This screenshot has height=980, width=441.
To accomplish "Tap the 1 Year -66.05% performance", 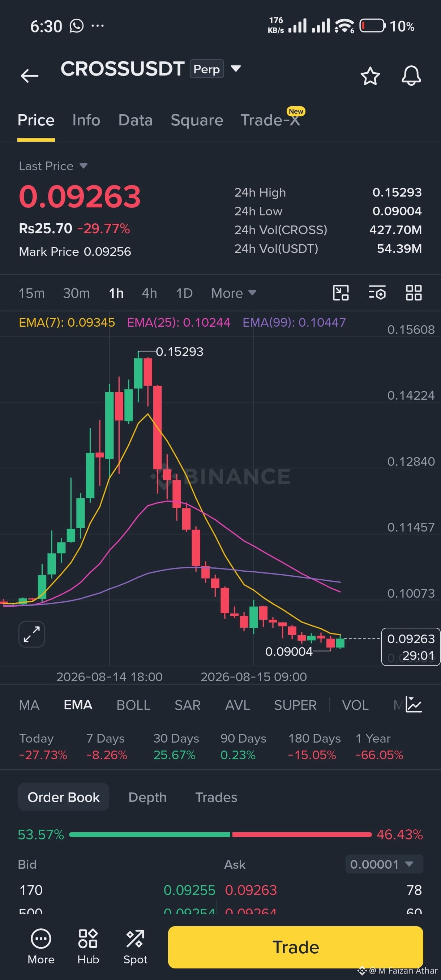I will (379, 746).
